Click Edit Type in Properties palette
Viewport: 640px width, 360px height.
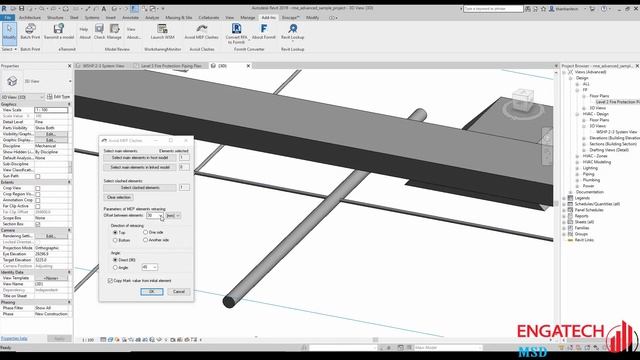pyautogui.click(x=59, y=97)
